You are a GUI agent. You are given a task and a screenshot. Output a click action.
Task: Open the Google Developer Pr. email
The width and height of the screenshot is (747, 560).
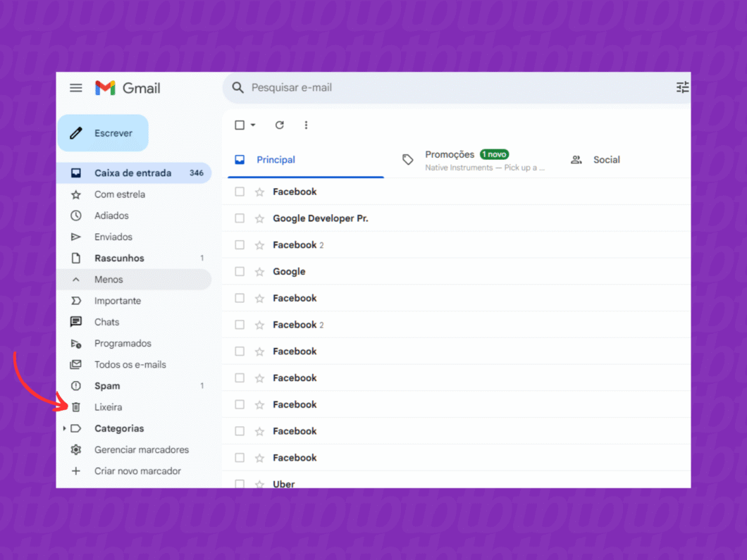[457, 218]
